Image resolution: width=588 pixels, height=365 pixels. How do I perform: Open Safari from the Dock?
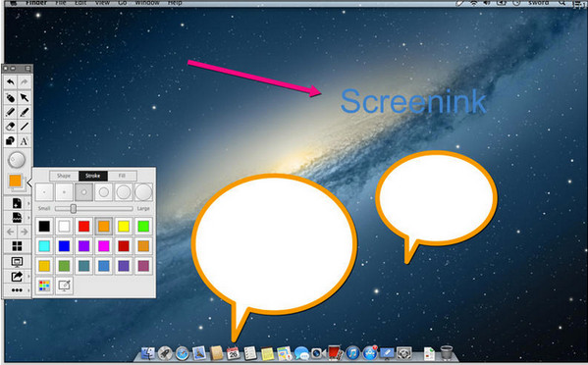(183, 353)
